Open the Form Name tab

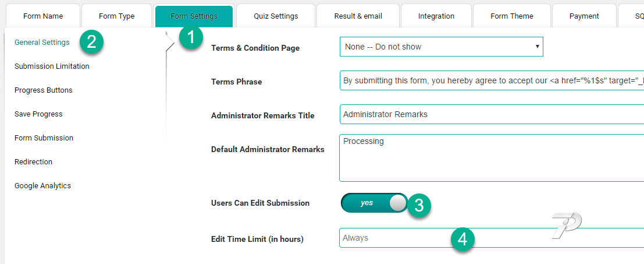click(43, 16)
